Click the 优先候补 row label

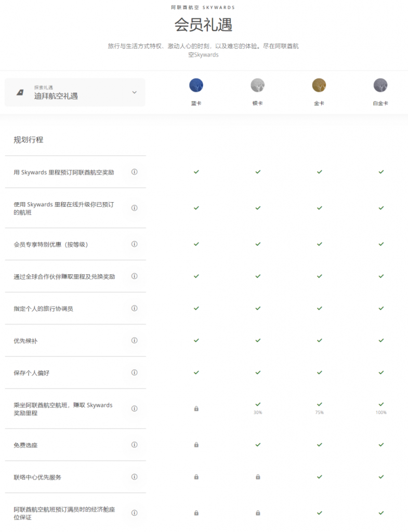pyautogui.click(x=25, y=341)
